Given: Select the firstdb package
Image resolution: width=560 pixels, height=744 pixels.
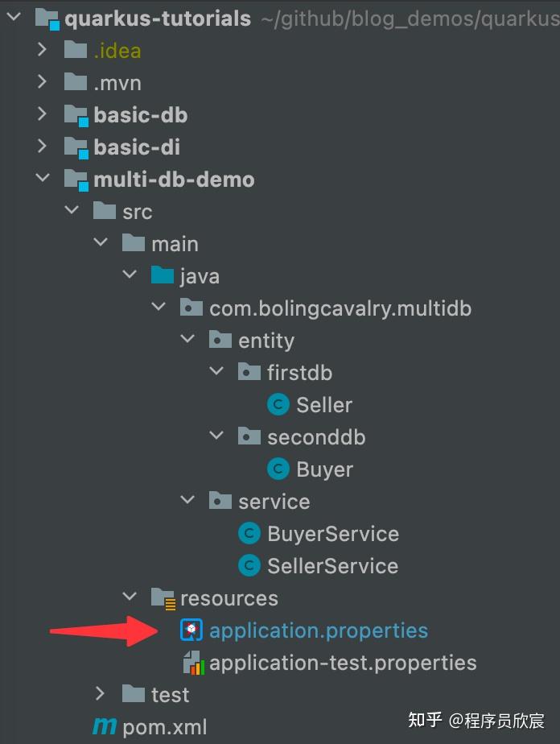Looking at the screenshot, I should [299, 373].
